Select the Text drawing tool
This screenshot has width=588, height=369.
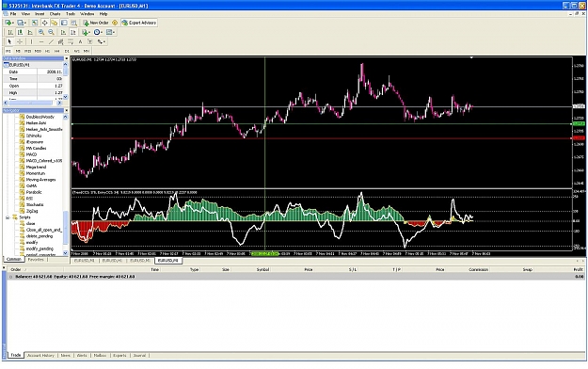[x=80, y=41]
